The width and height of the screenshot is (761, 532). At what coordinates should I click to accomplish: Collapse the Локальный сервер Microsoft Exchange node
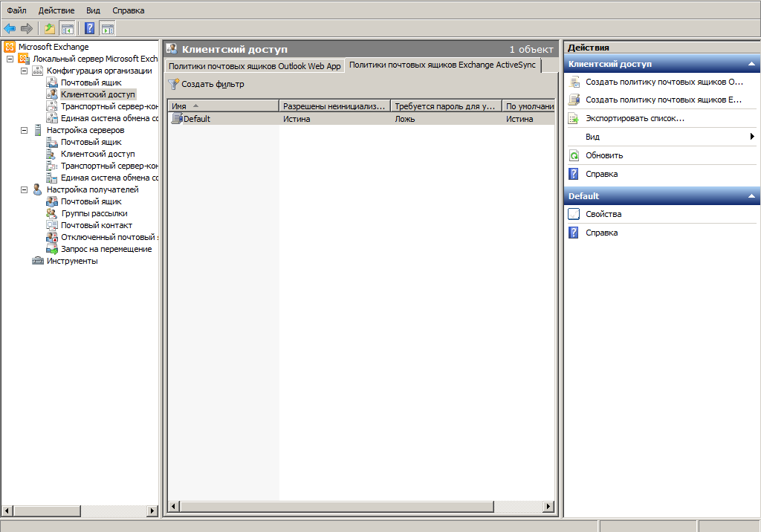pos(10,59)
